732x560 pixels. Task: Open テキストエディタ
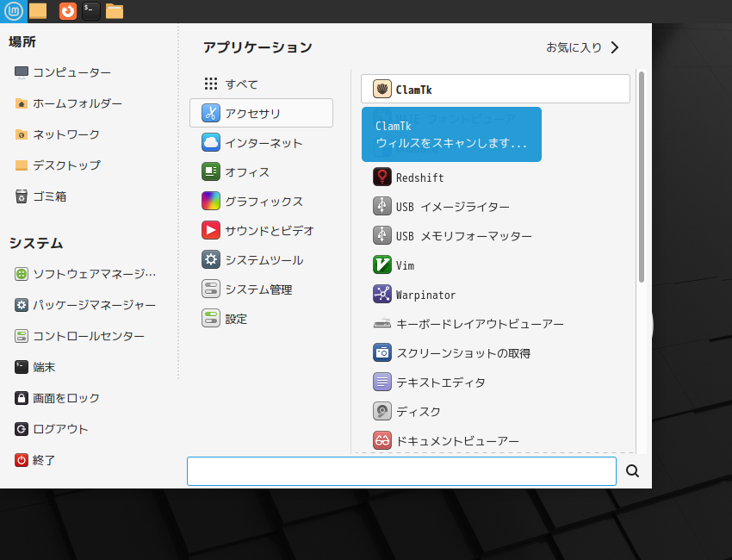(495, 383)
